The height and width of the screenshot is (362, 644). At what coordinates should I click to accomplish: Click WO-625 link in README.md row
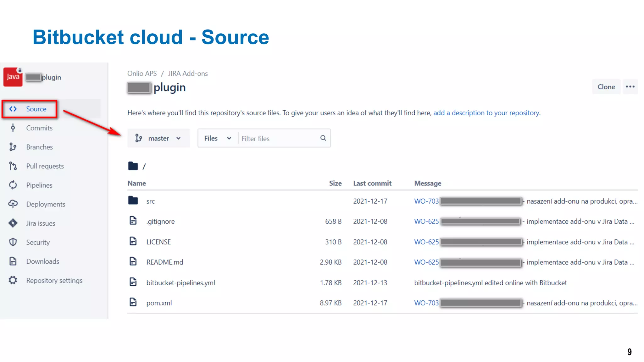point(426,262)
